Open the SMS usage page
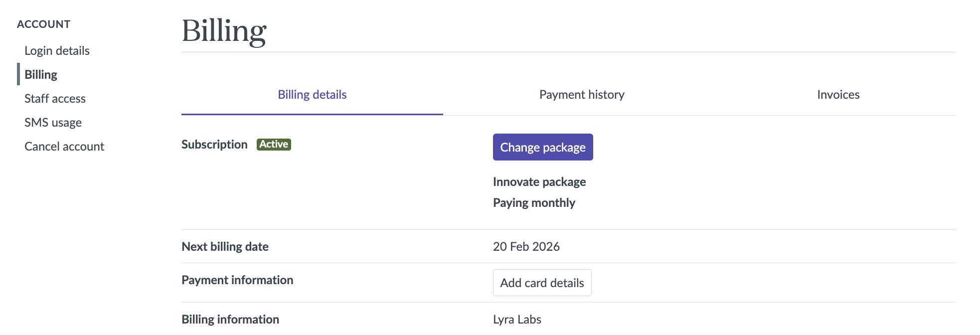Viewport: 980px width, 335px height. tap(53, 123)
